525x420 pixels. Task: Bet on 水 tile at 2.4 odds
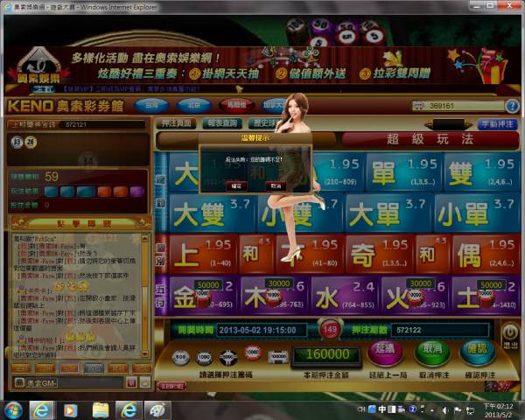tap(346, 296)
